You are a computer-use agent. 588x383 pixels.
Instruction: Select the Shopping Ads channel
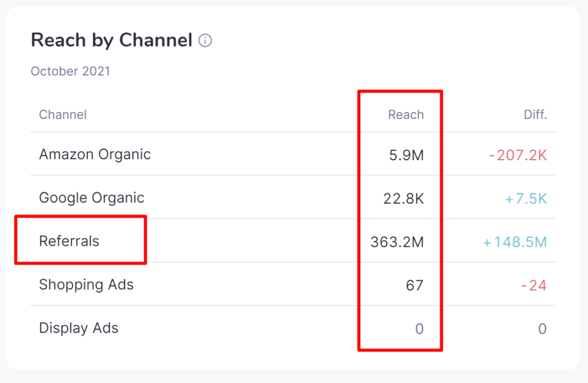(x=86, y=285)
